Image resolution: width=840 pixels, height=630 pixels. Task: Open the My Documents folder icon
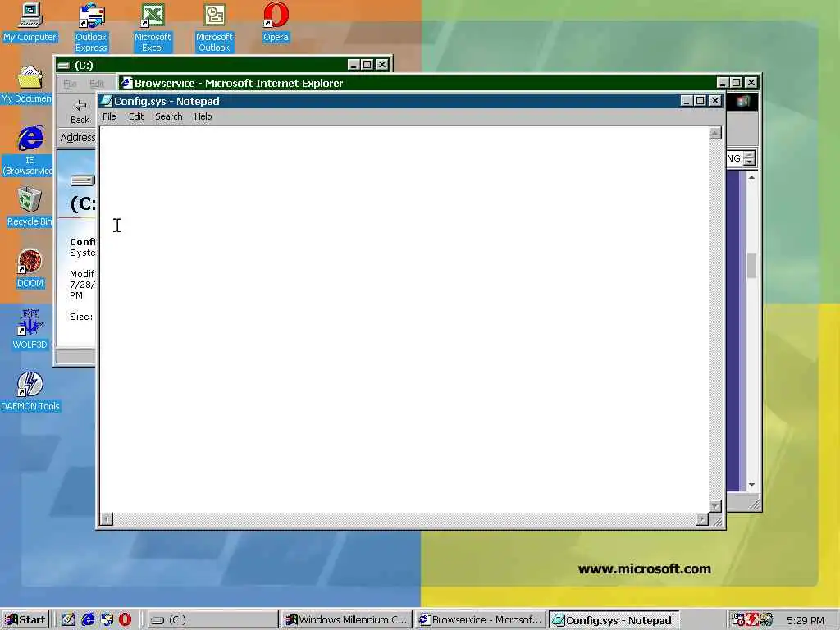click(28, 84)
